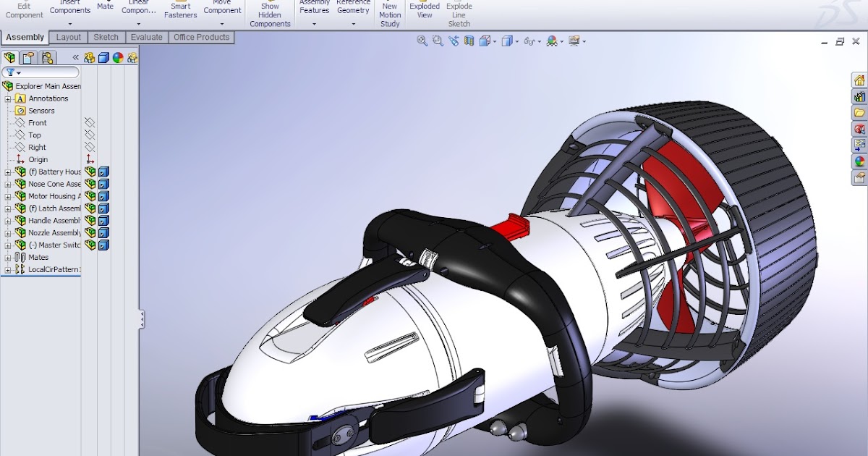Switch to the PropertyManager tab icon
868x456 pixels.
[28, 58]
